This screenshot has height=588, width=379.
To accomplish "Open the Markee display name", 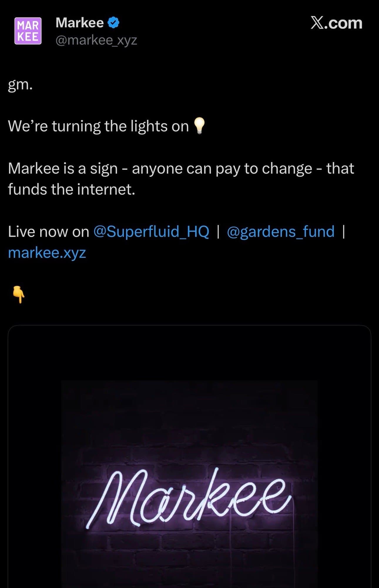I will (x=80, y=23).
